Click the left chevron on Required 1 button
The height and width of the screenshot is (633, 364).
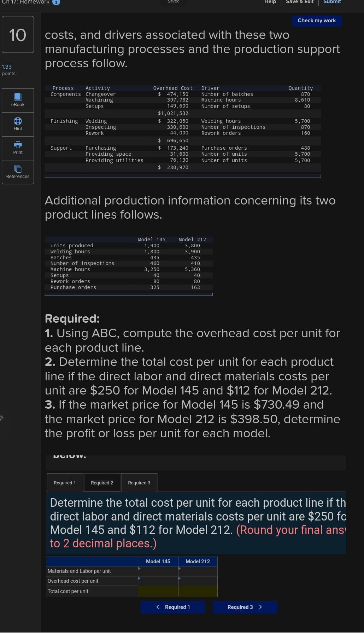[x=158, y=607]
